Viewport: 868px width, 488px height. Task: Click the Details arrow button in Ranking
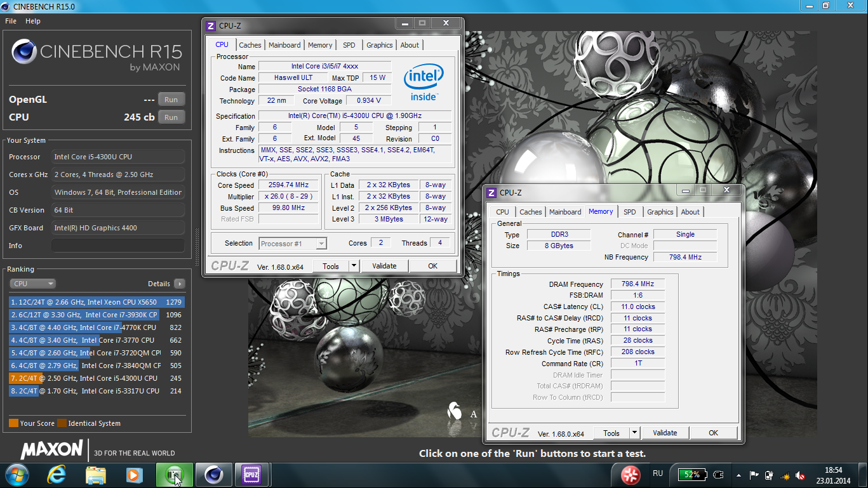coord(180,284)
